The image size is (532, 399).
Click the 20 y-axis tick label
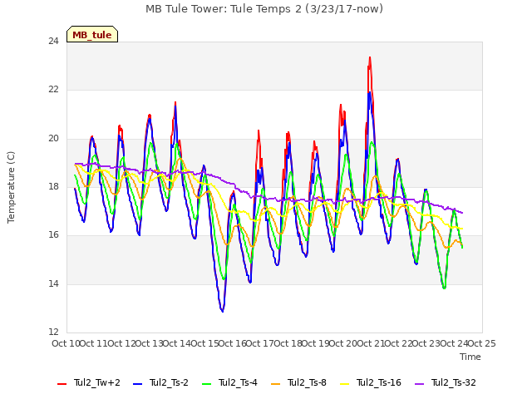click(53, 139)
